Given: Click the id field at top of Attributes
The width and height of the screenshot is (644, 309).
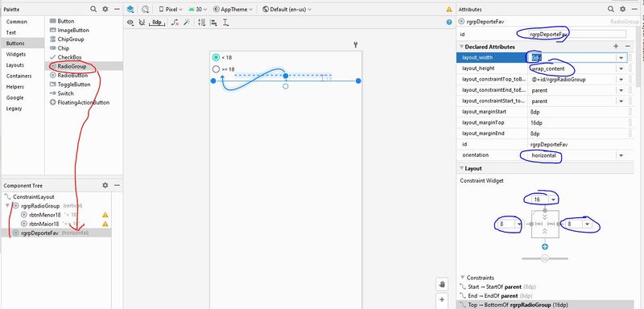Looking at the screenshot, I should [578, 35].
